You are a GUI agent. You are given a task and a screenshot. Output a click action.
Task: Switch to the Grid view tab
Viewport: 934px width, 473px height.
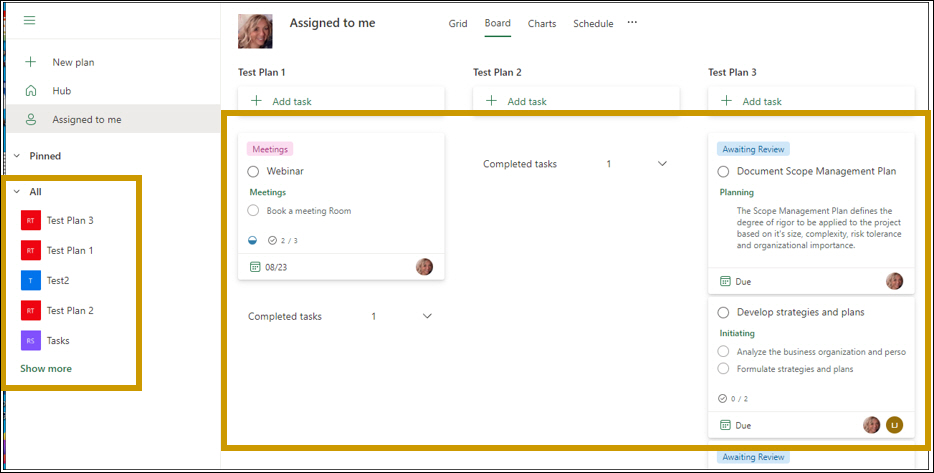coord(457,24)
